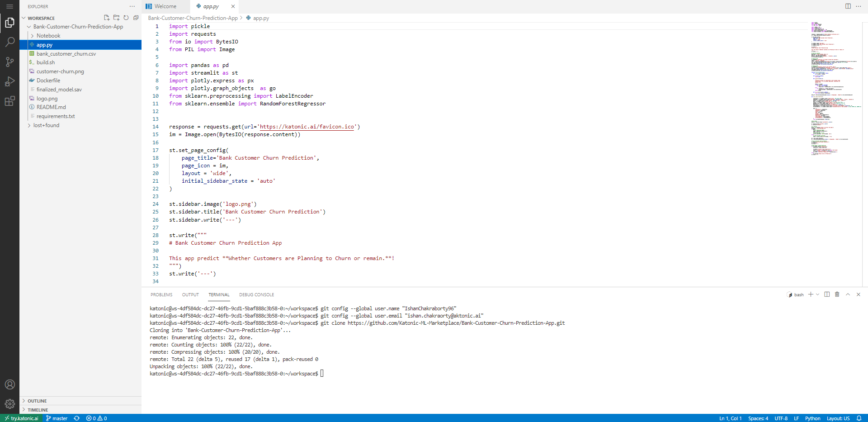Kill the terminal with trash icon
Viewport: 868px width, 422px height.
[x=837, y=294]
